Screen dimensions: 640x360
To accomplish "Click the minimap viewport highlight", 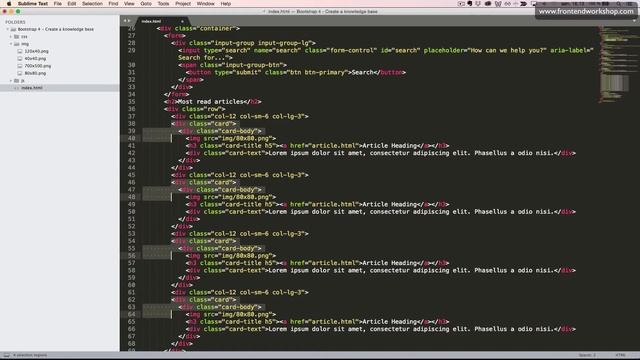I will (614, 83).
